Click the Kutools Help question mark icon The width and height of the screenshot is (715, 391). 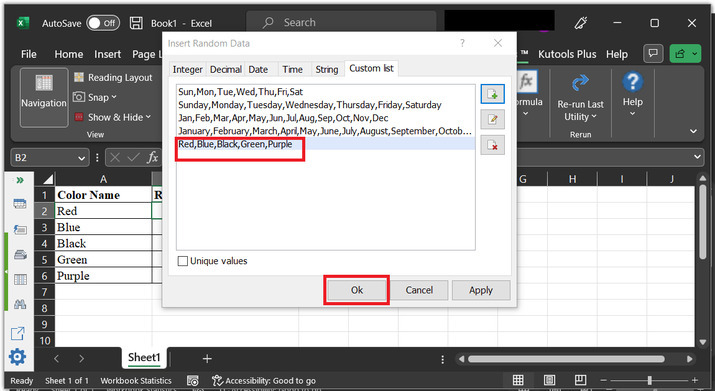(632, 82)
